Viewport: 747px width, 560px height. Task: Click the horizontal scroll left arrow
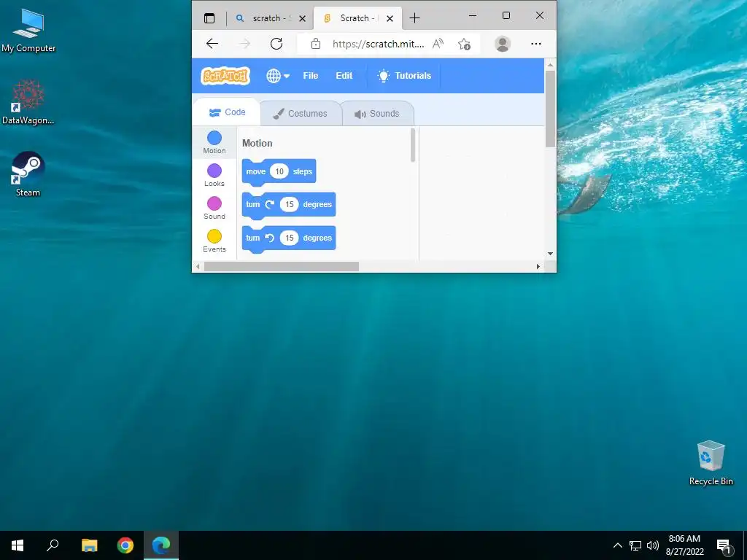pyautogui.click(x=198, y=267)
